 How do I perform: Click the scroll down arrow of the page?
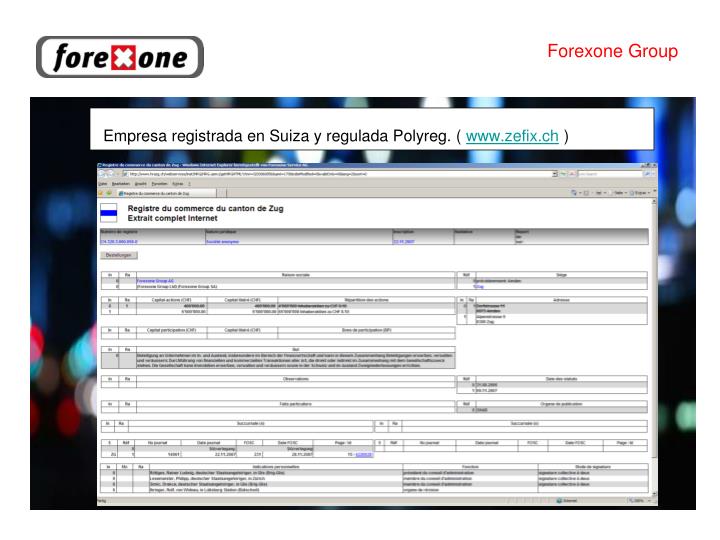click(x=654, y=494)
